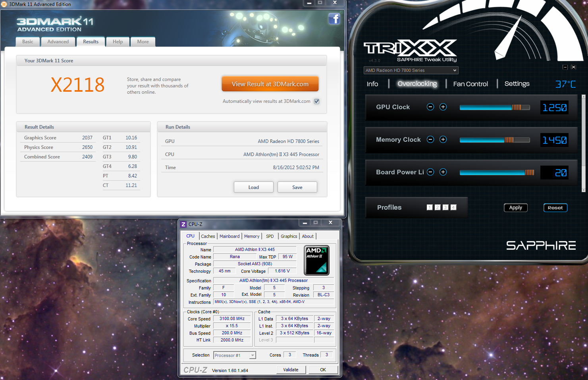Viewport: 588px width, 380px height.
Task: Click the Validate button in CPU-Z
Action: pyautogui.click(x=291, y=370)
